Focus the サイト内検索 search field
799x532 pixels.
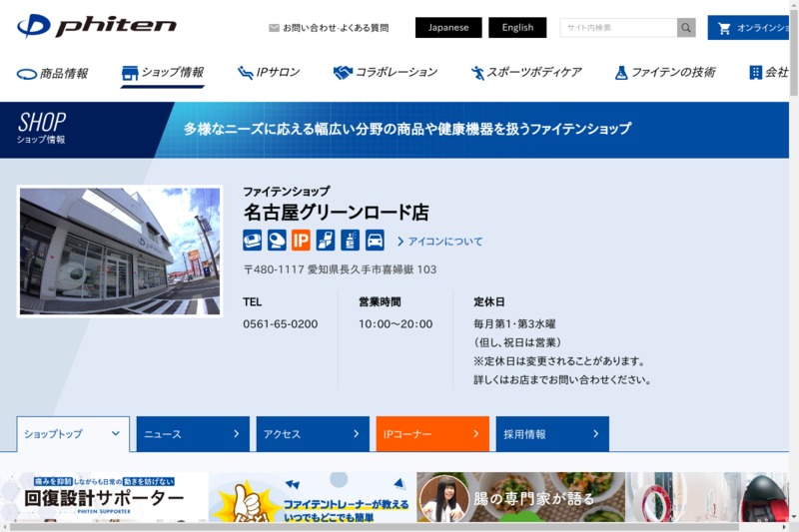(618, 28)
